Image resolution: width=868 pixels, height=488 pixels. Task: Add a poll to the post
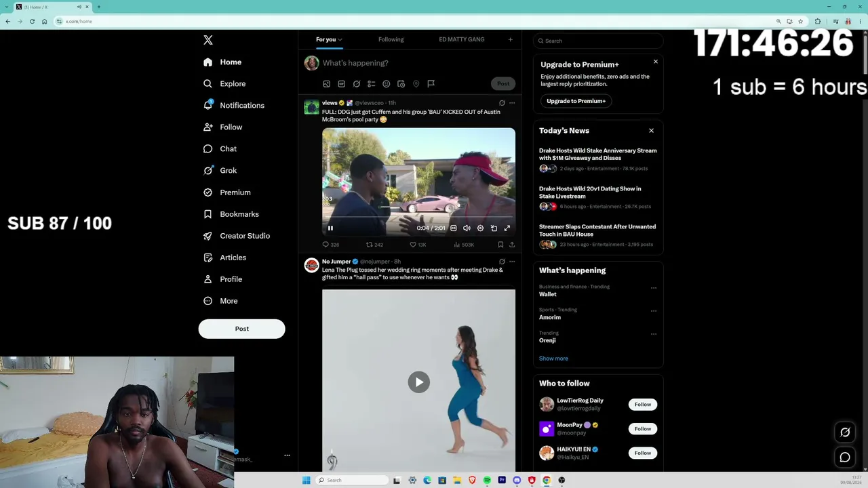coord(371,83)
